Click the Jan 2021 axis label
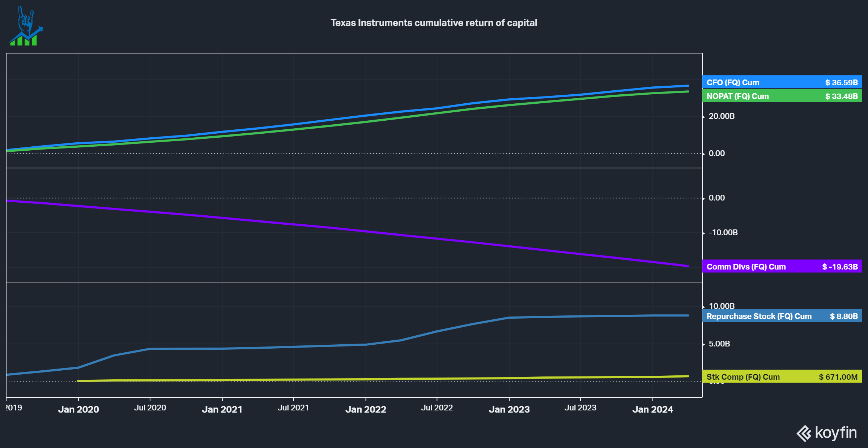 [222, 409]
